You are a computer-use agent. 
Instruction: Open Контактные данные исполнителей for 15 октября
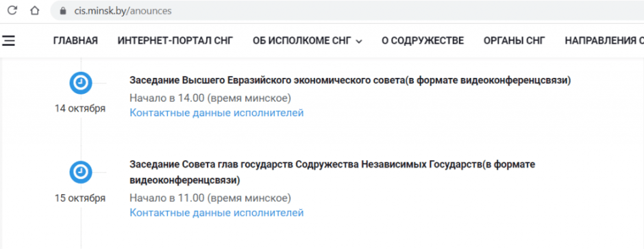click(216, 213)
